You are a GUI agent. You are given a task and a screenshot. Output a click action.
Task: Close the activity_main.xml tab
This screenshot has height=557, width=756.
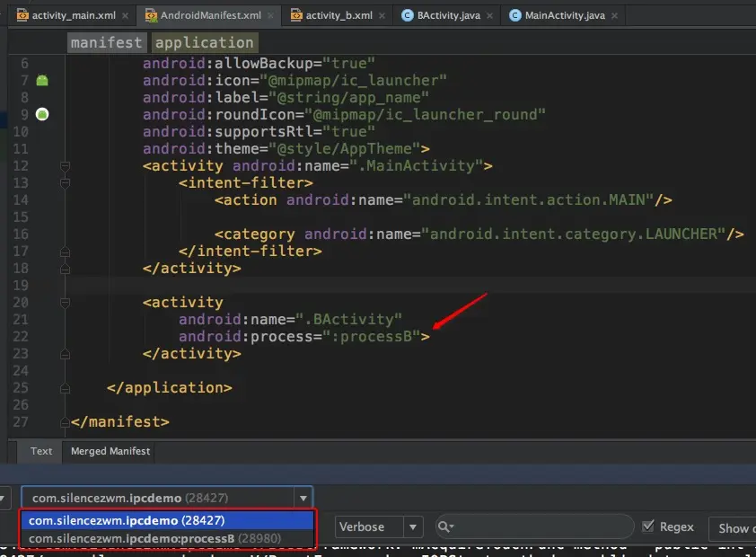(x=126, y=16)
